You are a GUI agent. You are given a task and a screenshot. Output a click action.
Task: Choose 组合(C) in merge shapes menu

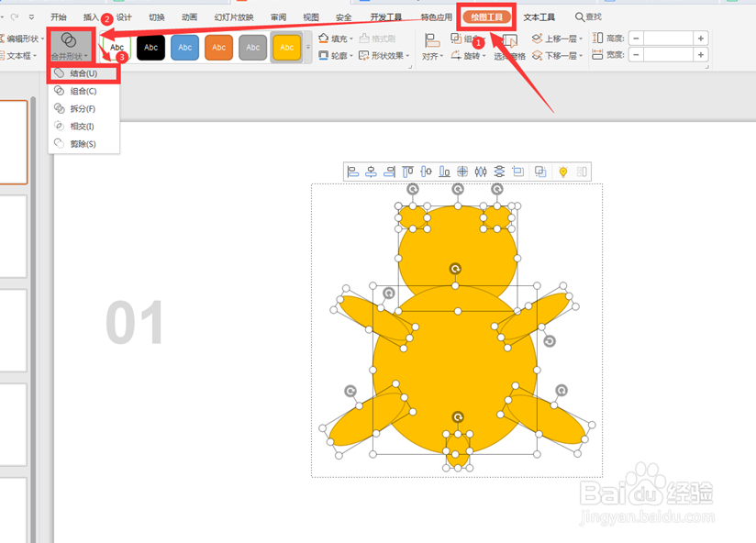click(x=83, y=91)
